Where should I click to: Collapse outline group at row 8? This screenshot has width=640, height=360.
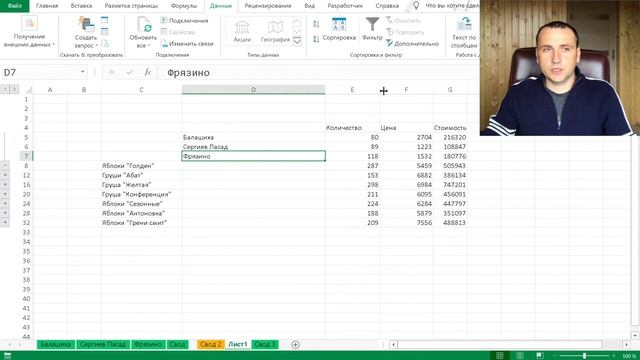coord(5,166)
